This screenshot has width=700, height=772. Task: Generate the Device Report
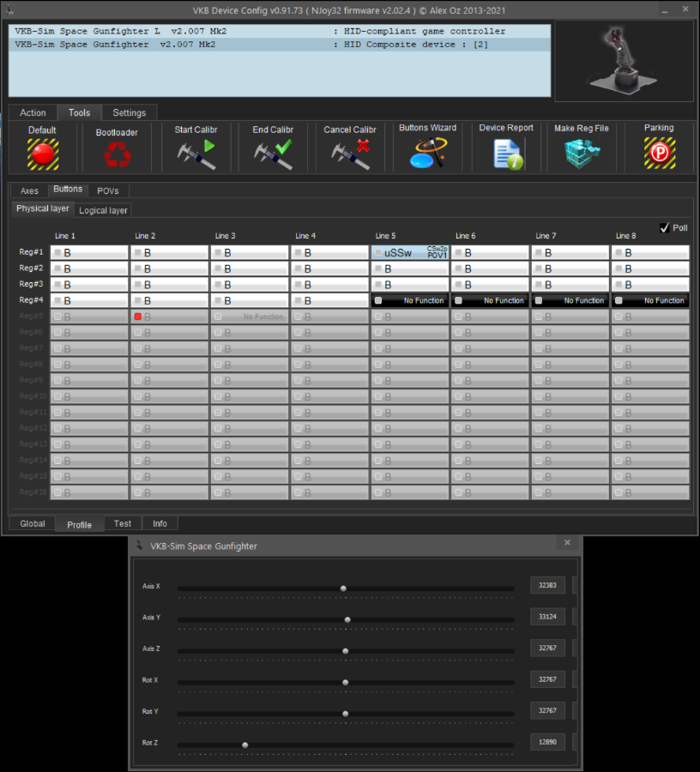pos(508,154)
